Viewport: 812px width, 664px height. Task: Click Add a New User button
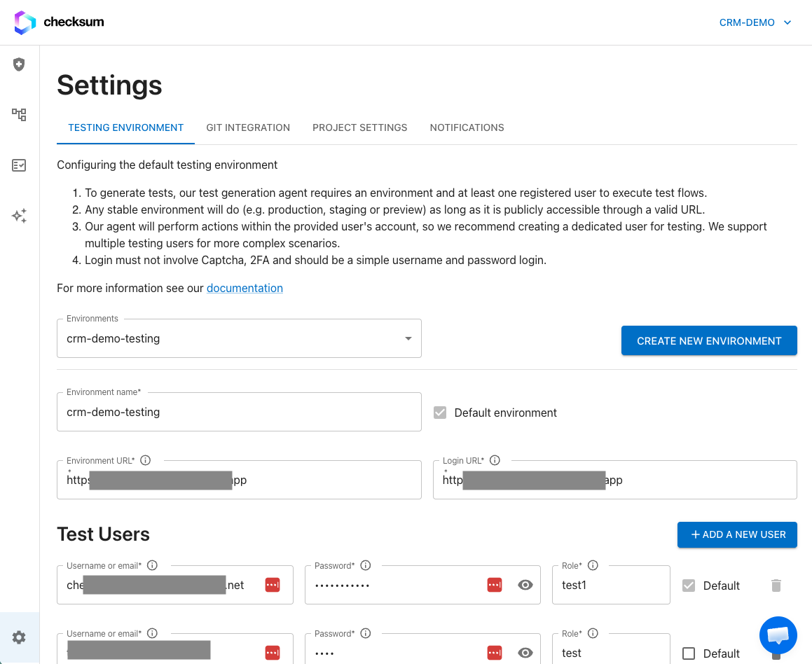point(737,534)
